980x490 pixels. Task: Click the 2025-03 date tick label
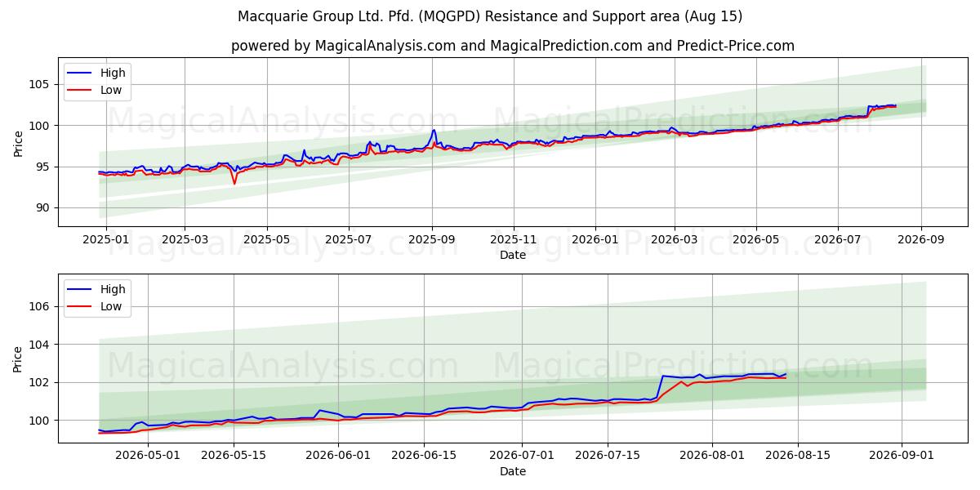tap(185, 240)
